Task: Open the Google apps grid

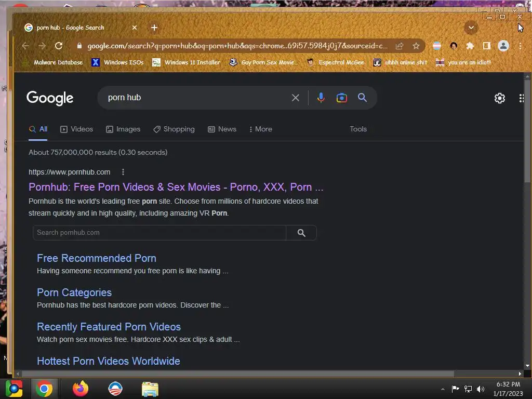Action: (522, 98)
